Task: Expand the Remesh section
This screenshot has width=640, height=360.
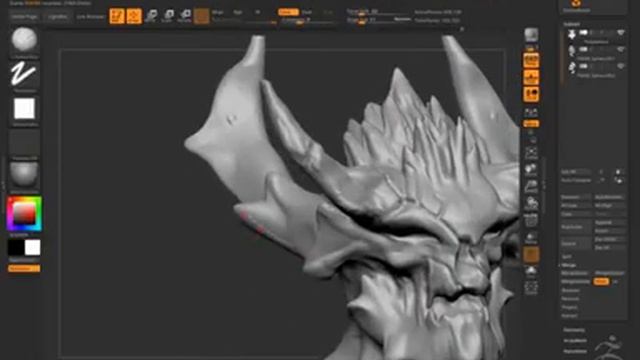Action: coord(570,298)
